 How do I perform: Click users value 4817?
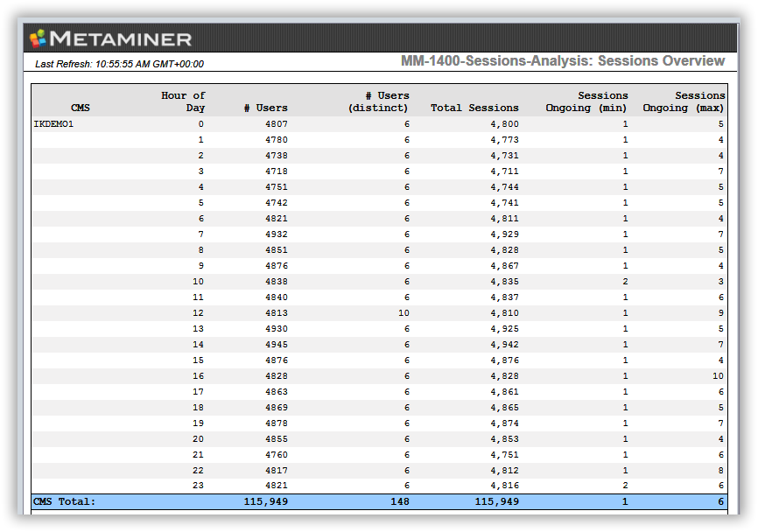pyautogui.click(x=277, y=471)
